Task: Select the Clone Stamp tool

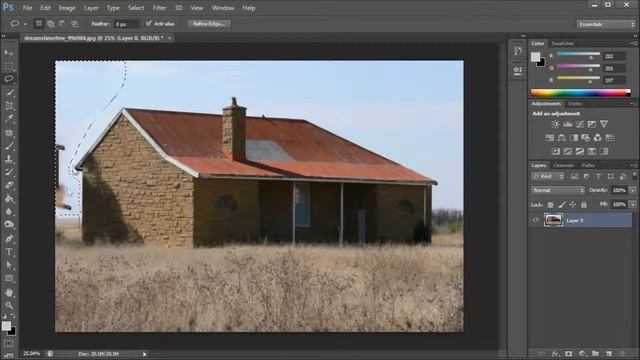Action: pos(9,159)
